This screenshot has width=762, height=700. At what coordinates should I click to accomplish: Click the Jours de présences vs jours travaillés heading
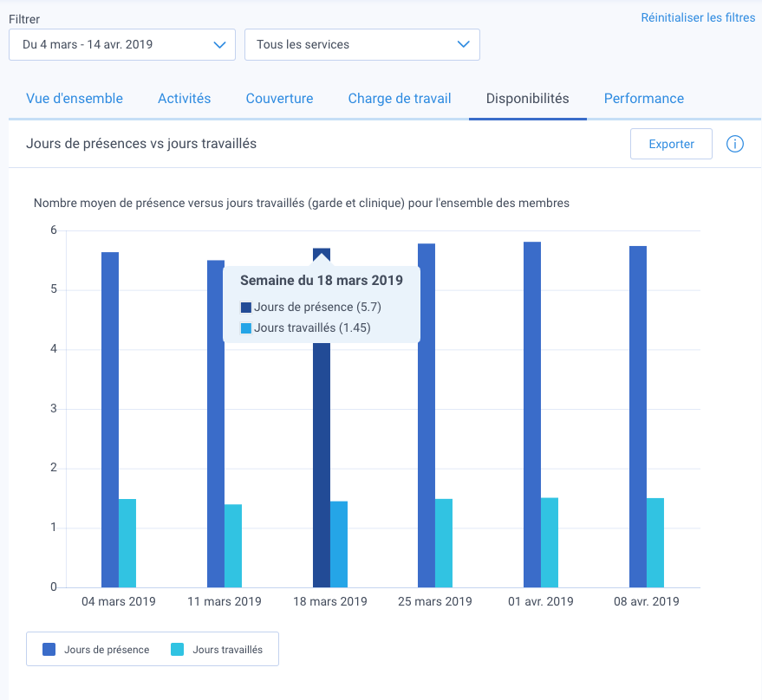141,144
